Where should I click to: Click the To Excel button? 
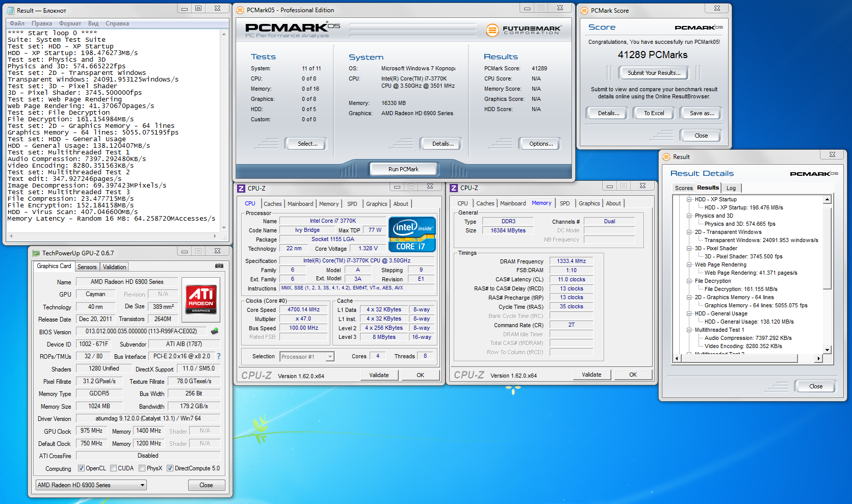click(x=654, y=113)
